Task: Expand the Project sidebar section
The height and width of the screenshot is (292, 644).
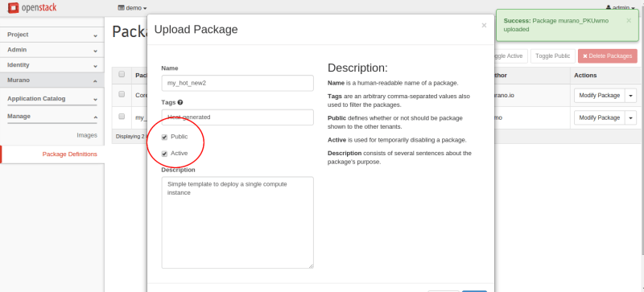Action: 52,35
